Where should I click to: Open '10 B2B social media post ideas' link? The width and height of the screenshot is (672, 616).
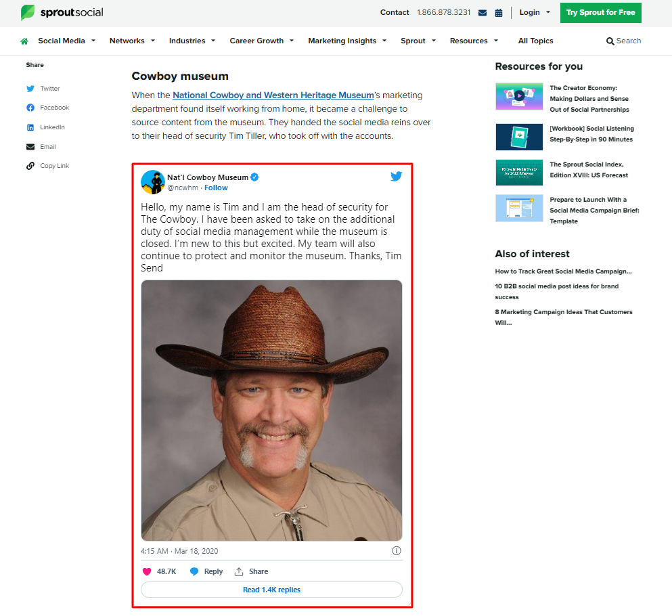coord(557,292)
